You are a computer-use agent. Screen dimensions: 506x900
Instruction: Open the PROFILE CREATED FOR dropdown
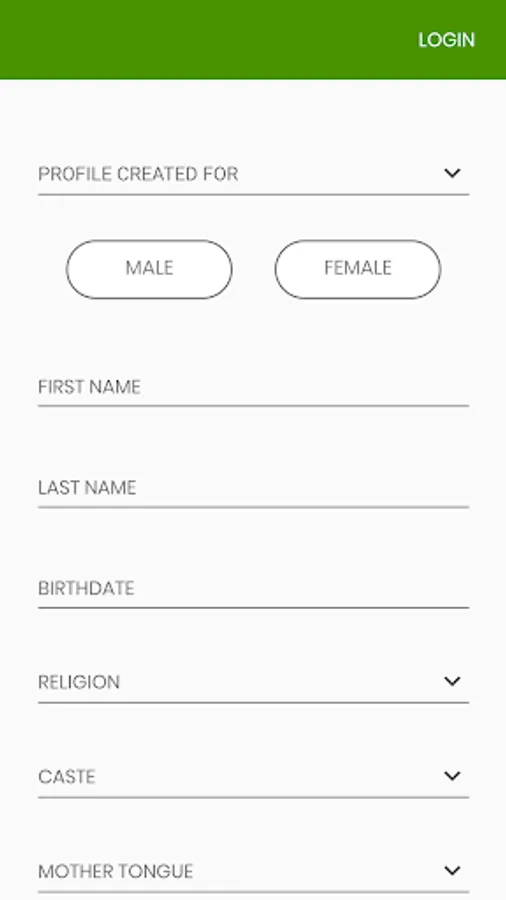pos(253,174)
